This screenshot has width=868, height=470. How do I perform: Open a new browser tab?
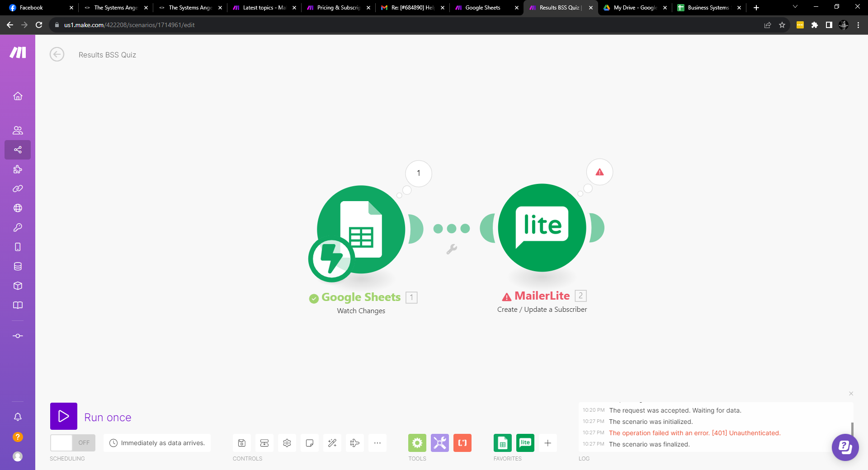point(756,8)
